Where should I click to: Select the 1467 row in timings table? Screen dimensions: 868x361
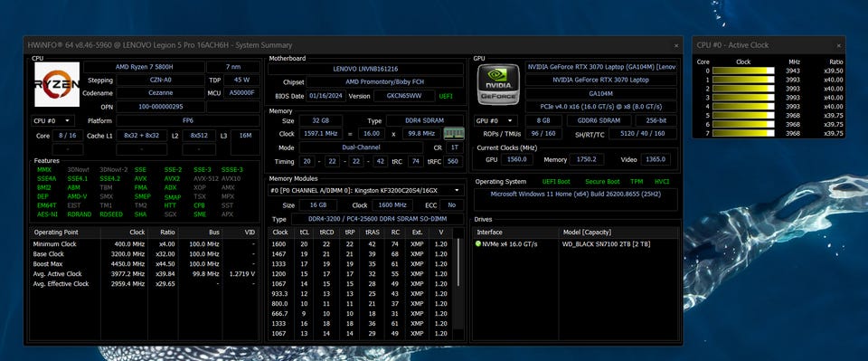pos(361,254)
